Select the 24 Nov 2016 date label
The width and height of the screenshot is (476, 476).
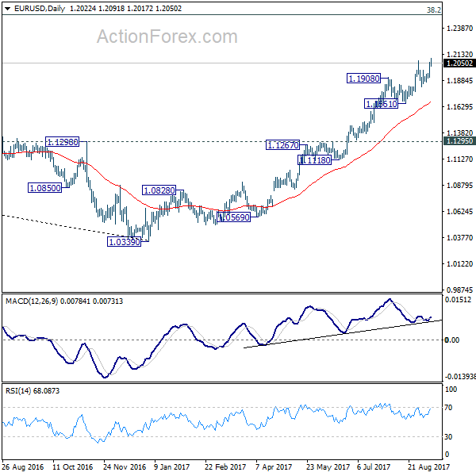click(125, 466)
